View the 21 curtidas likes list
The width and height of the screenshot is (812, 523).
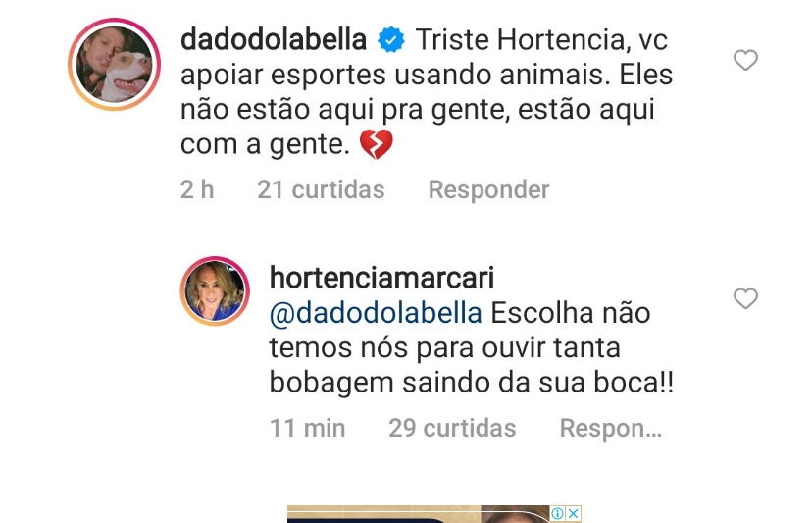point(321,189)
